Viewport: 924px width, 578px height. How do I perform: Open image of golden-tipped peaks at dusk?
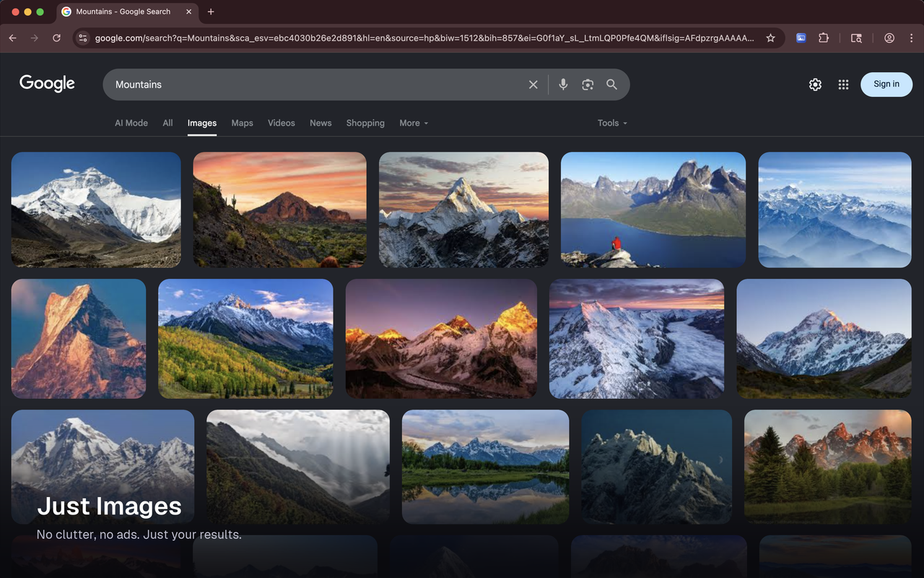click(441, 339)
